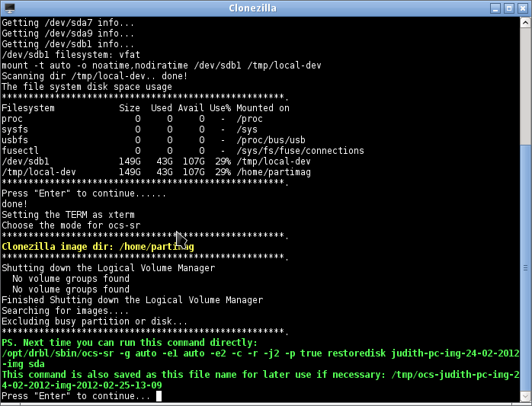This screenshot has height=406, width=532.
Task: Click the scrollbar up arrow
Action: tap(525, 23)
